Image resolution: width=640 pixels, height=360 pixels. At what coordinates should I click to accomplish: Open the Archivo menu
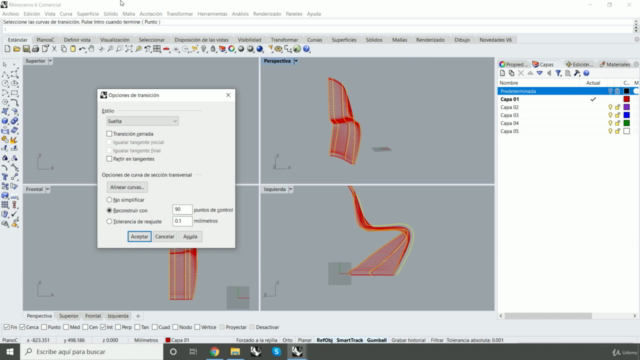(x=11, y=14)
